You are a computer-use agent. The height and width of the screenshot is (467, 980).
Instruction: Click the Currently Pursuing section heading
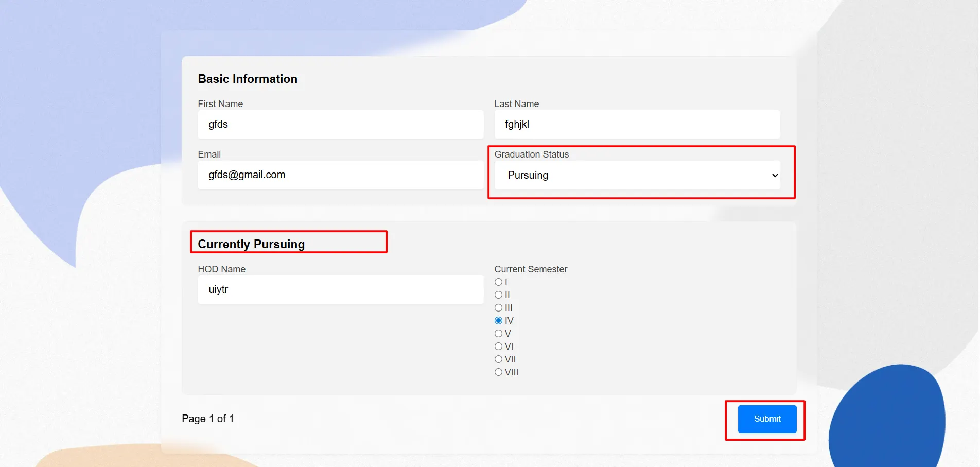click(251, 244)
